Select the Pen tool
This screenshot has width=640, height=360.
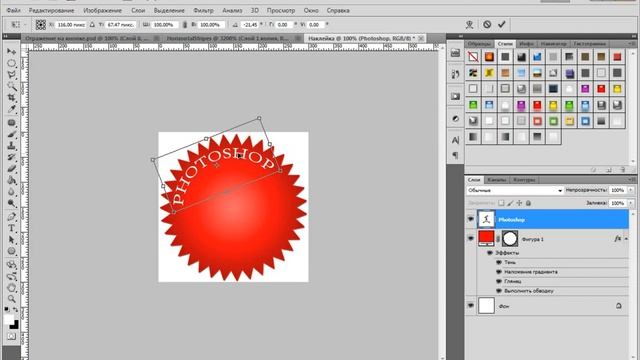coord(11,217)
